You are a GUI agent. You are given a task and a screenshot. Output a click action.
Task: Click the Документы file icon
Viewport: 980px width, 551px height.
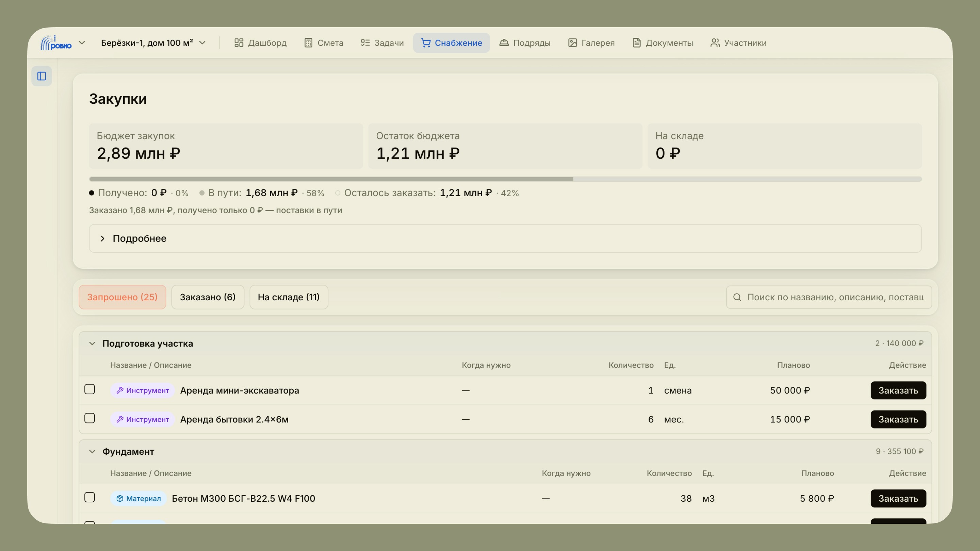(636, 43)
